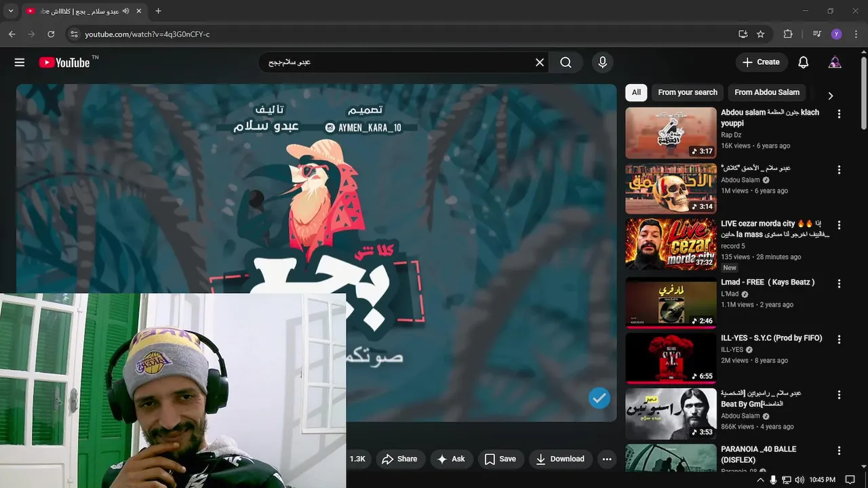Visit the Rap Dz channel name

tap(731, 135)
